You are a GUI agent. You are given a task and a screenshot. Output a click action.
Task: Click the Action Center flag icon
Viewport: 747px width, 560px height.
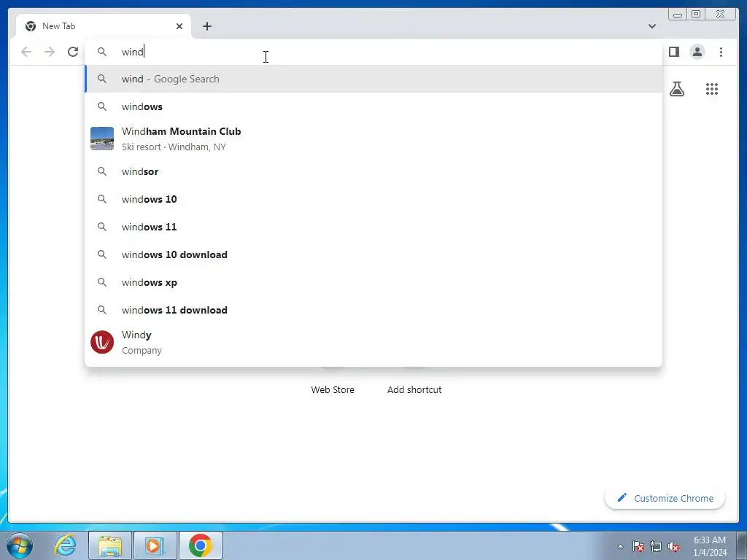(x=638, y=546)
